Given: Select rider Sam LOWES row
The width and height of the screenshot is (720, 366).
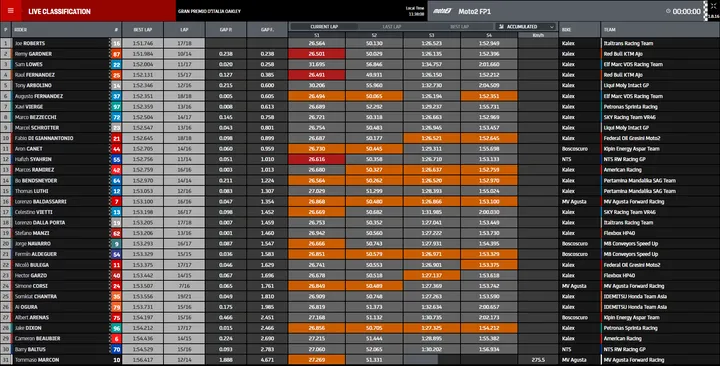Looking at the screenshot, I should coord(360,64).
